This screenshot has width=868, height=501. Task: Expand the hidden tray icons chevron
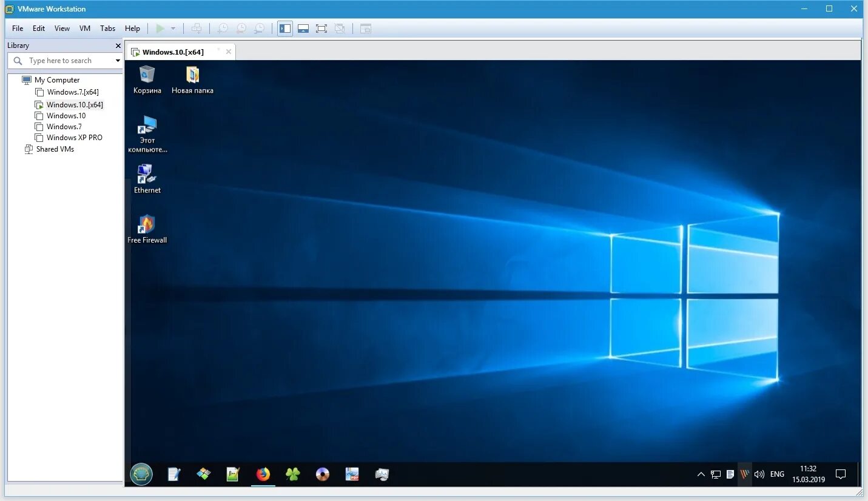(701, 474)
